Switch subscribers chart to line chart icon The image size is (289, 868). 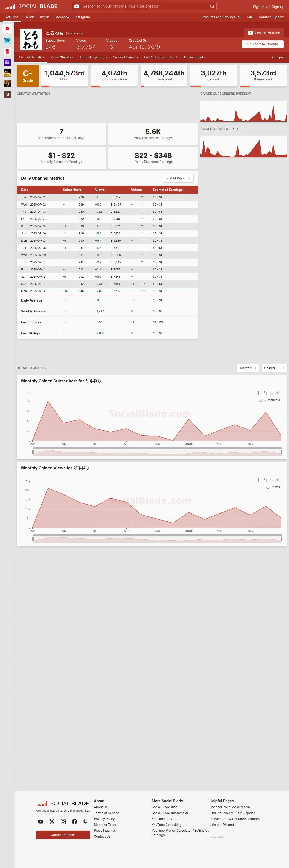coord(271,393)
